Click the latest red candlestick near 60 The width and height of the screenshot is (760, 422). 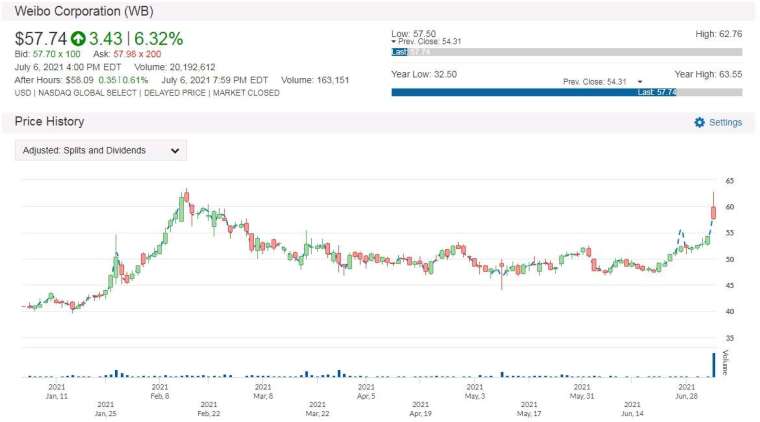pos(713,212)
